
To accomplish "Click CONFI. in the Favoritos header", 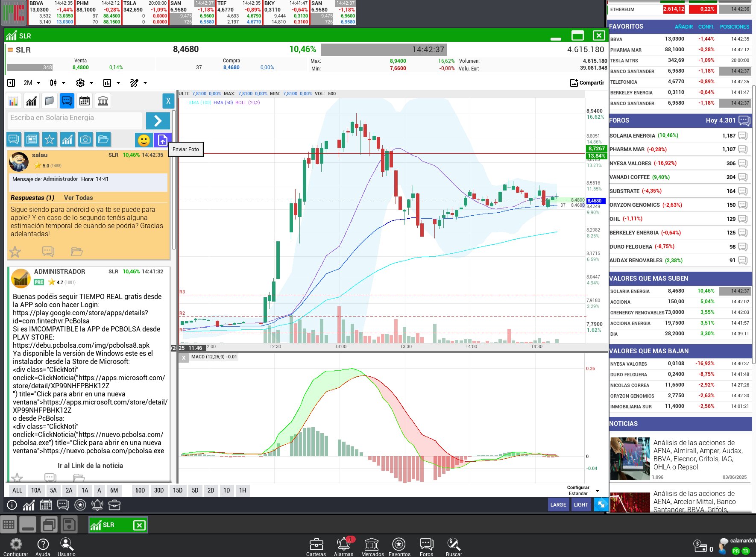I will click(706, 26).
